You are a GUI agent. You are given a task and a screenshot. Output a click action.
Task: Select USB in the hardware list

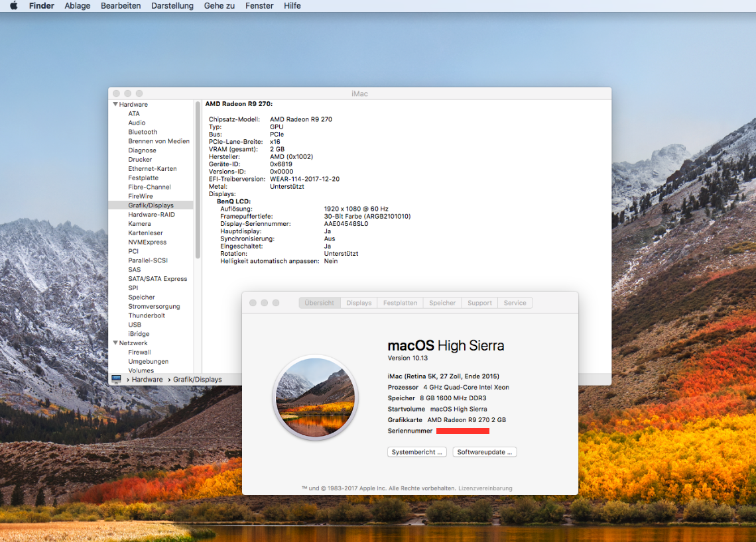point(135,325)
